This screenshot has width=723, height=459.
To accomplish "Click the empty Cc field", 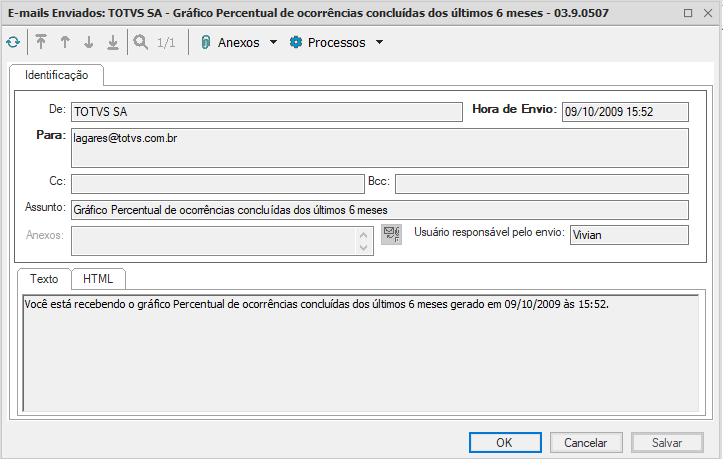I will click(x=218, y=184).
